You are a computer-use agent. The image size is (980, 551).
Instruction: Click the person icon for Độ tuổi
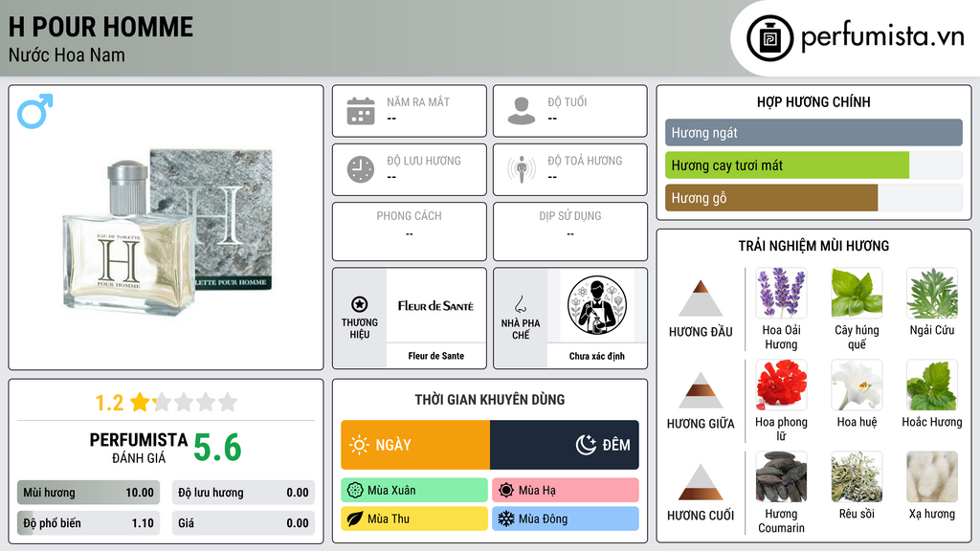click(522, 111)
